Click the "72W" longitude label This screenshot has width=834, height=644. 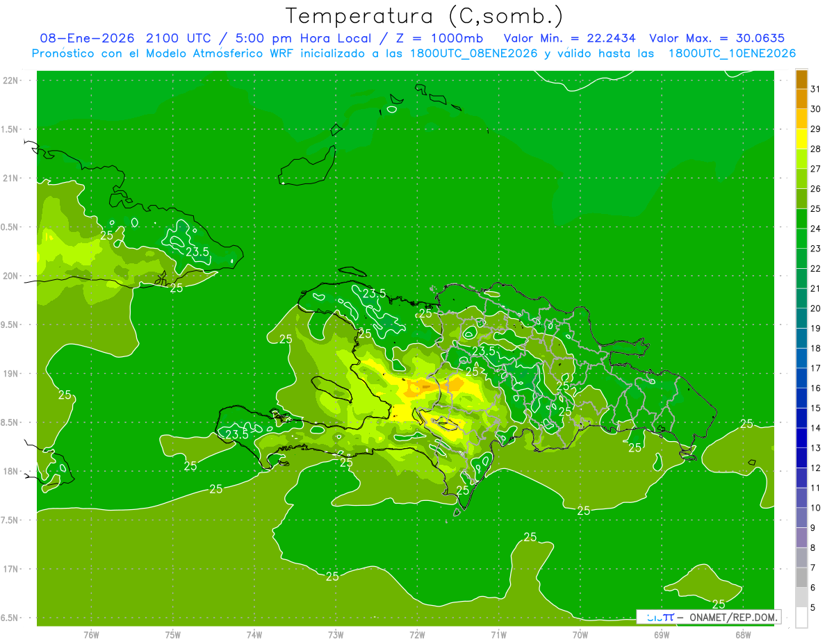pyautogui.click(x=417, y=634)
